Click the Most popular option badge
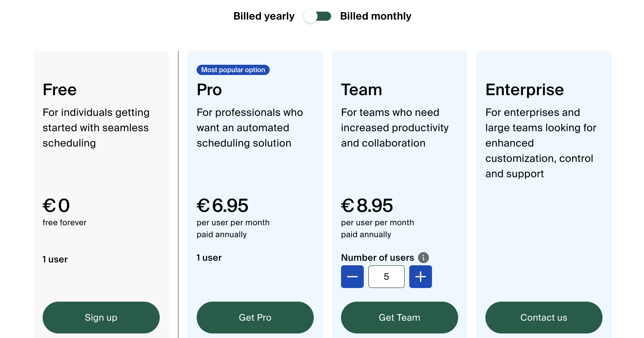This screenshot has height=338, width=644. tap(233, 70)
